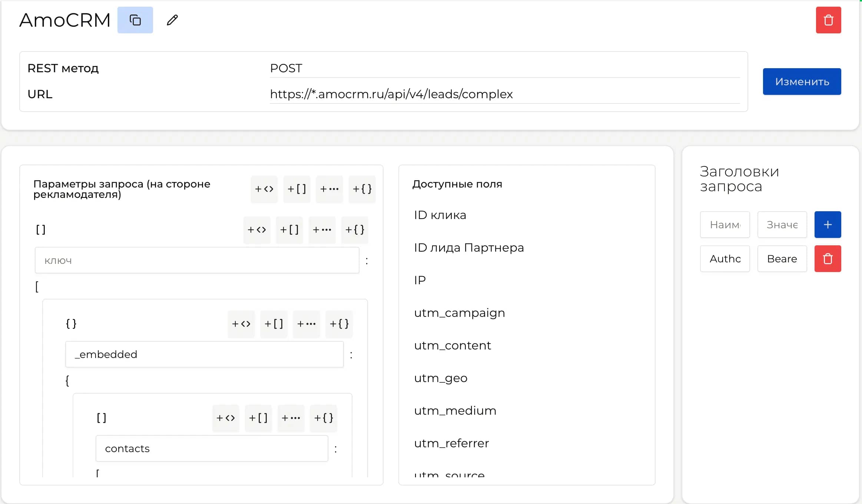The width and height of the screenshot is (862, 504).
Task: Add a new request header with the blue plus
Action: click(x=828, y=225)
